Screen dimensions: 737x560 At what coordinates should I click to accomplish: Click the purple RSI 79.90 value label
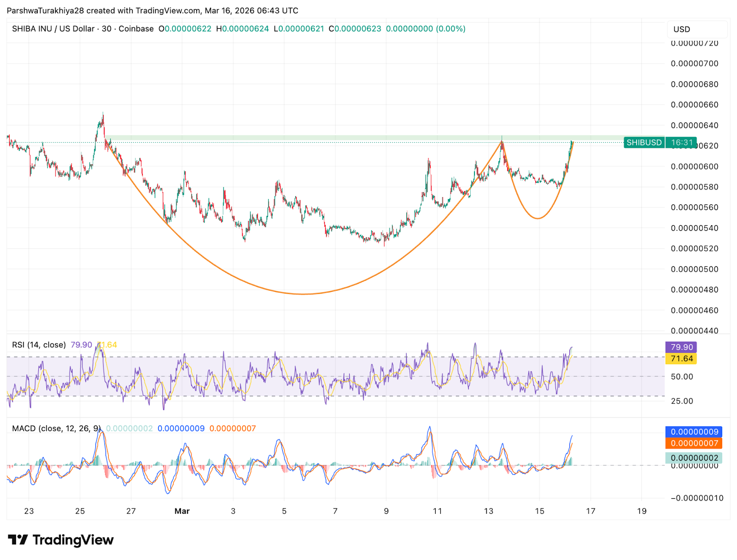tap(681, 347)
